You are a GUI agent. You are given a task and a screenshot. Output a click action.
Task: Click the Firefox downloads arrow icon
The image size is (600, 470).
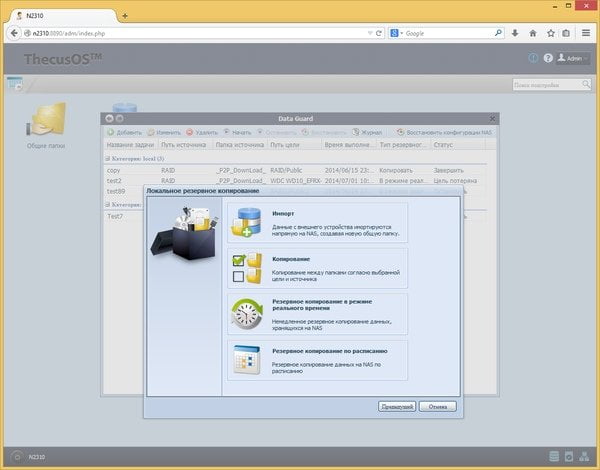click(x=515, y=33)
